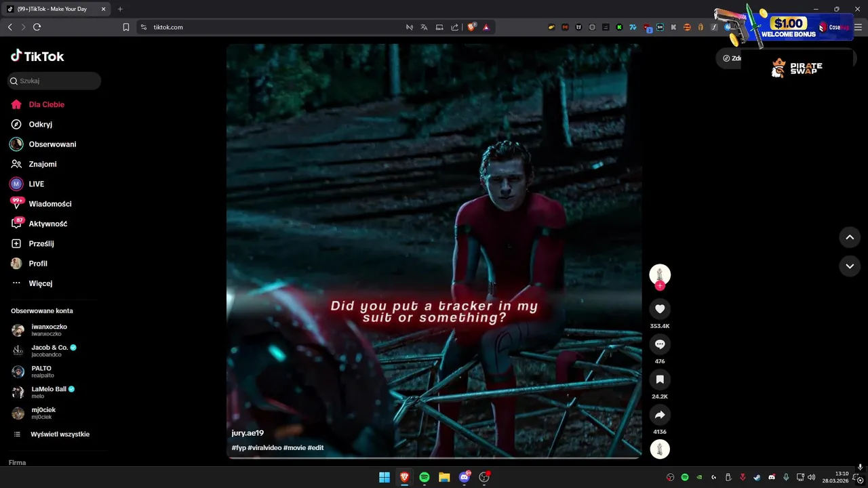Open the Dla Ciebie feed
868x488 pixels.
38,104
